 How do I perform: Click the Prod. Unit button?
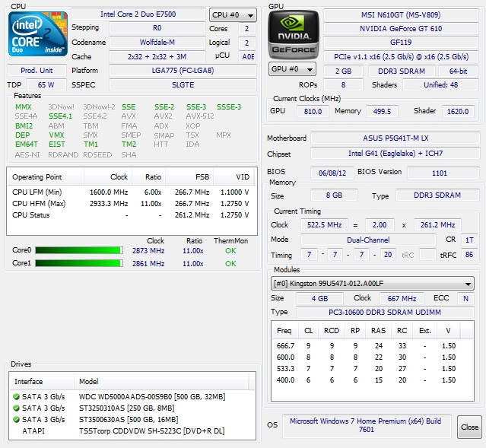[x=37, y=71]
